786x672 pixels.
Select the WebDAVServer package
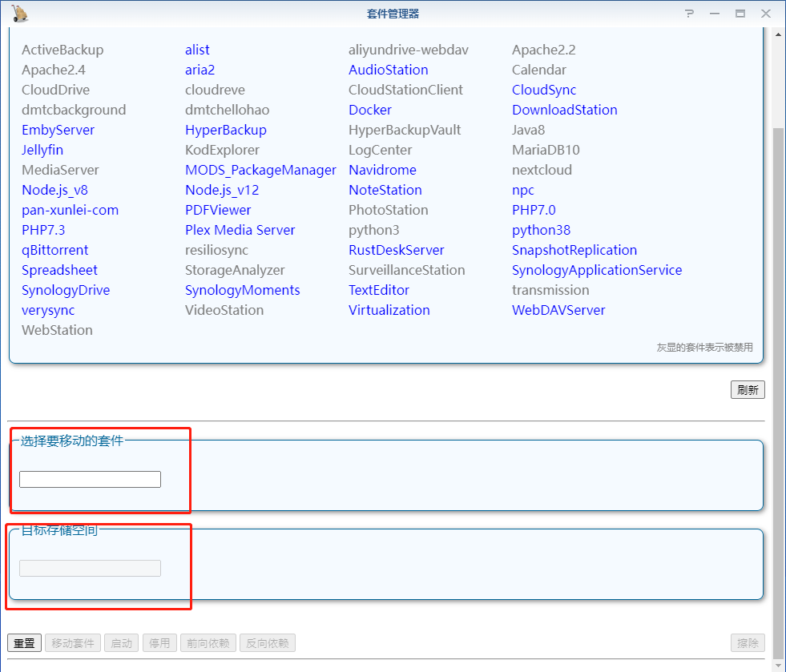click(558, 310)
